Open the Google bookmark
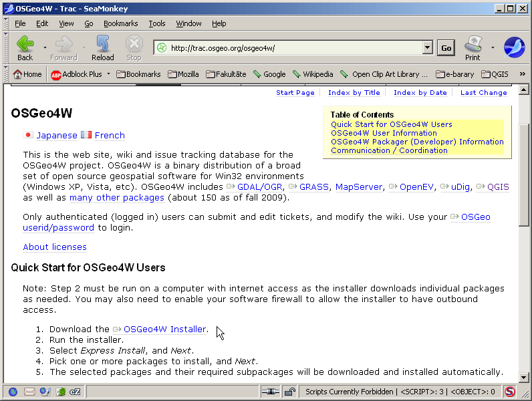 click(270, 74)
